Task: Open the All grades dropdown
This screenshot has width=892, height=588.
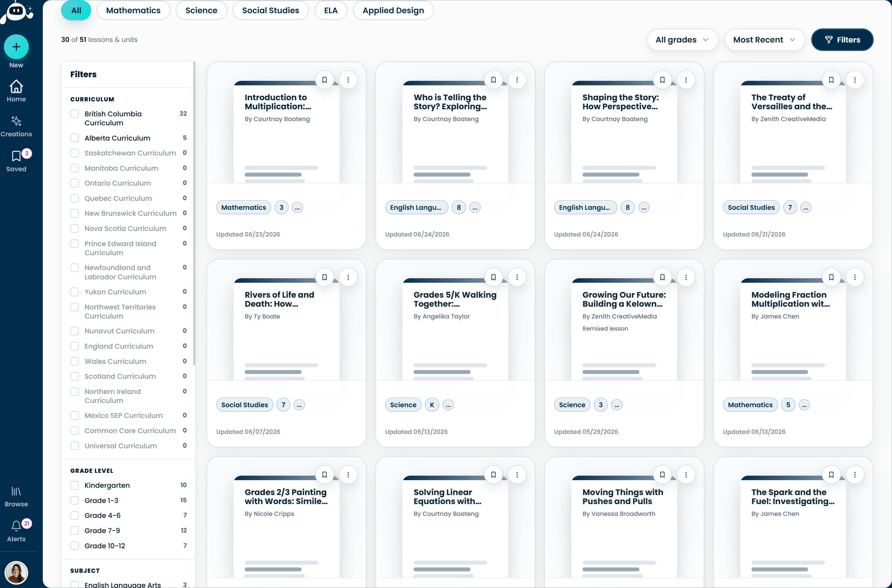Action: click(682, 40)
